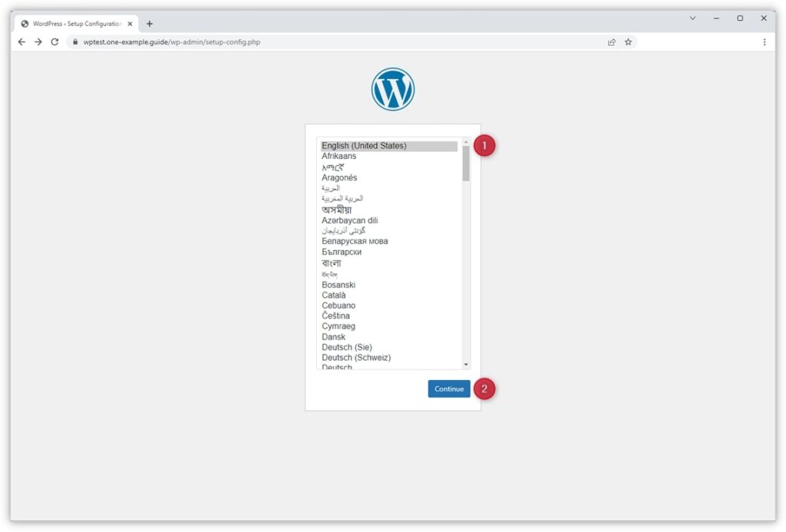
Task: Choose Cymraeg from the list
Action: (x=389, y=326)
